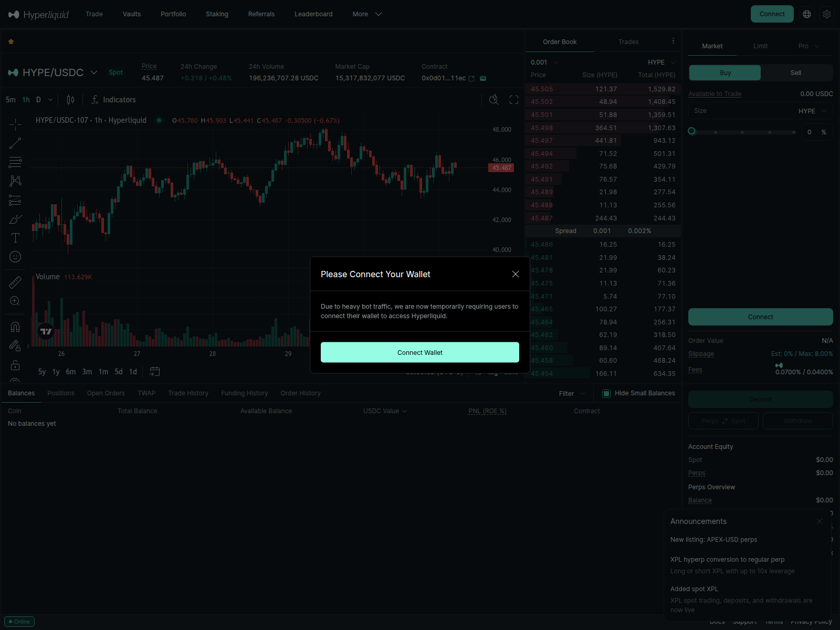Open the Referrals page
This screenshot has width=840, height=630.
coord(261,14)
